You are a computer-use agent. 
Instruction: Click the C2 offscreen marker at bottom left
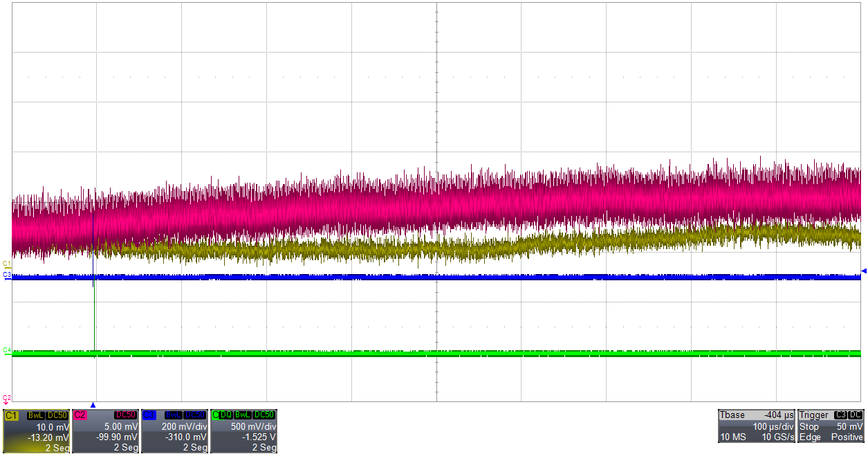[7, 399]
